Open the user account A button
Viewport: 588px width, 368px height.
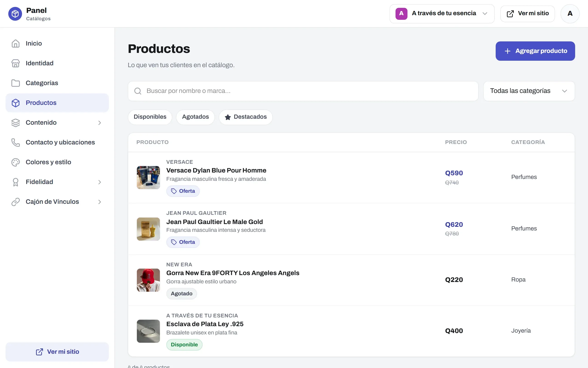point(570,14)
